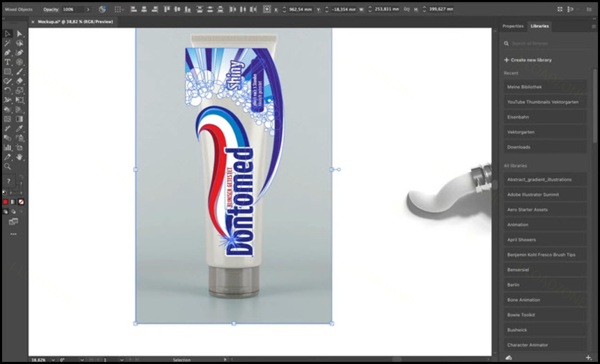Select the Lasso tool
600x364 pixels.
pyautogui.click(x=20, y=43)
